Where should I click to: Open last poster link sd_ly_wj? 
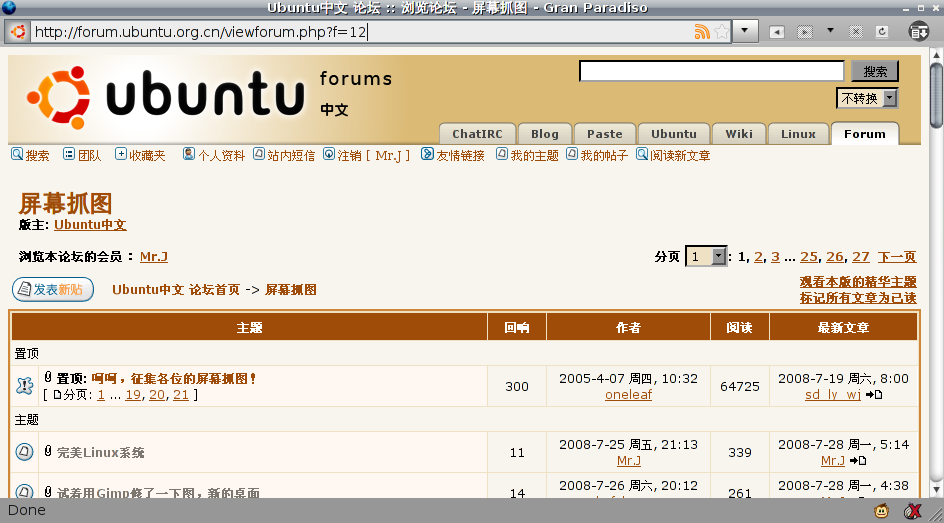coord(833,395)
